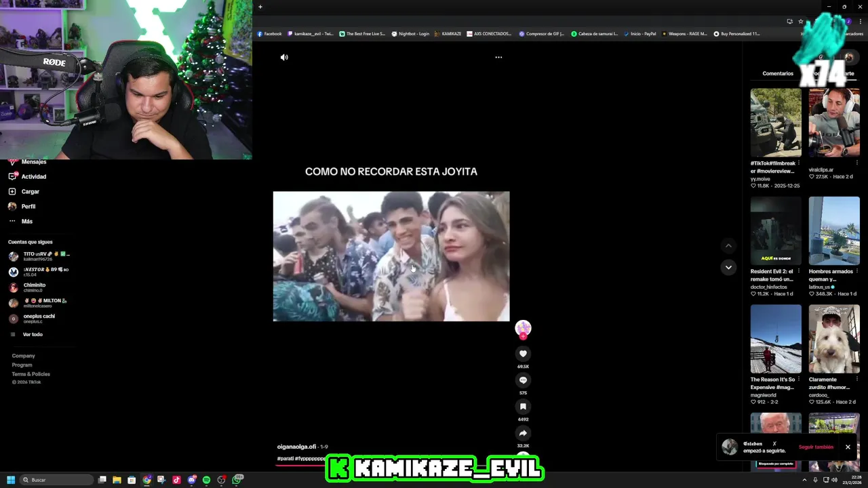
Task: Open the three-dots options above video
Action: point(498,58)
